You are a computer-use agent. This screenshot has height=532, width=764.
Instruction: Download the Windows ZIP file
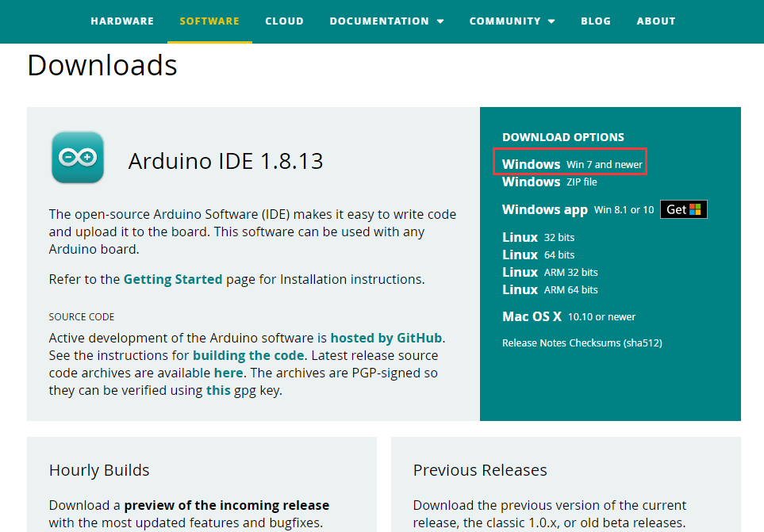coord(549,182)
